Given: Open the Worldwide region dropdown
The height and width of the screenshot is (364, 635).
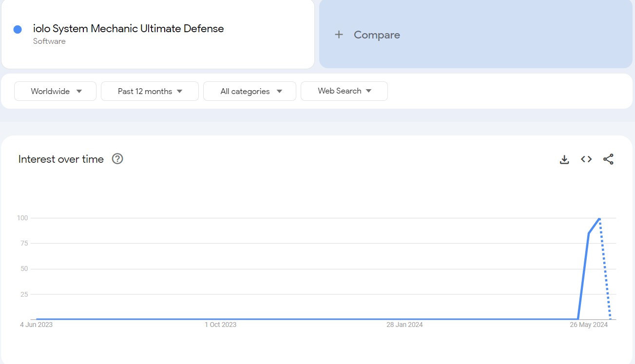Looking at the screenshot, I should [x=56, y=91].
